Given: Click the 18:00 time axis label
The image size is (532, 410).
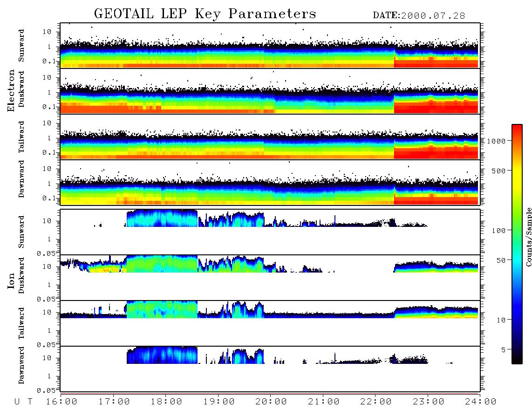Looking at the screenshot, I should click(x=167, y=402).
